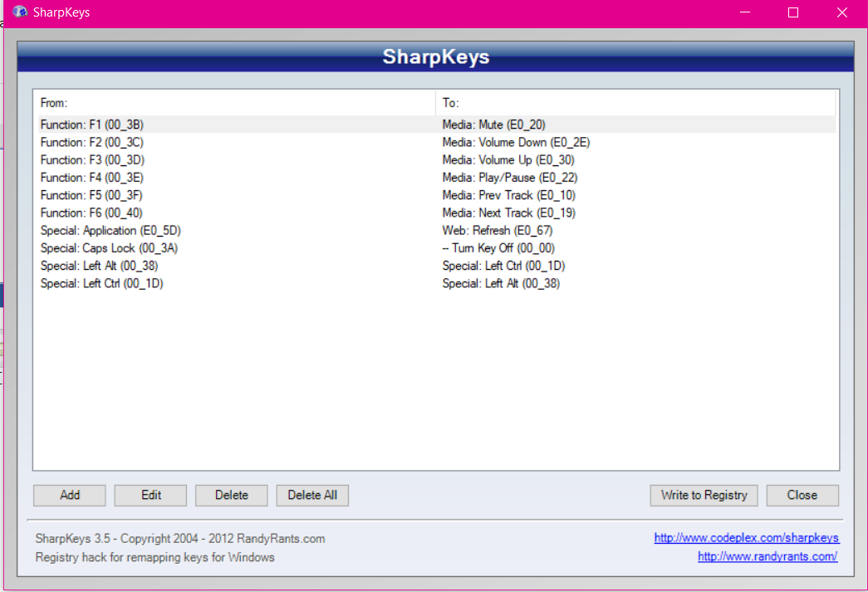Click the From: column header
This screenshot has width=868, height=592.
point(235,103)
